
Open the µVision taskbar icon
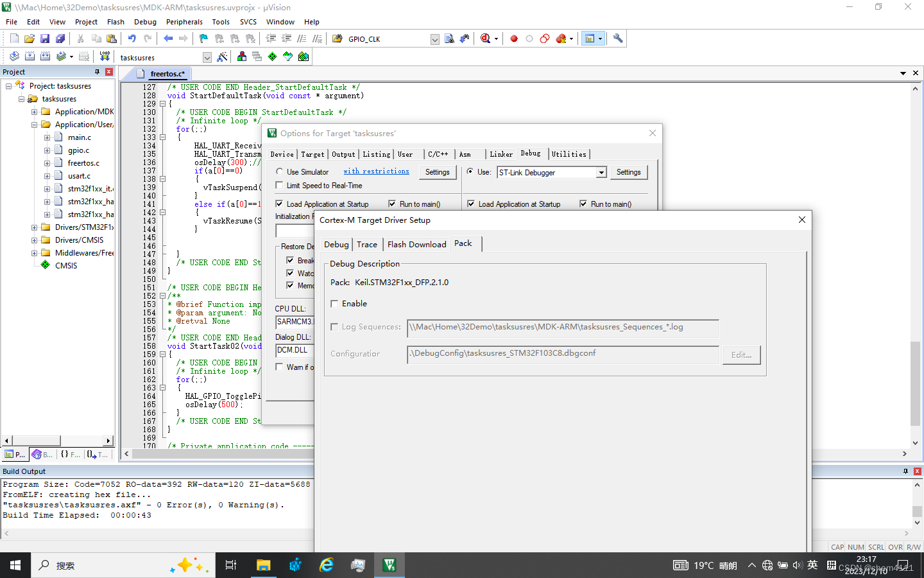point(389,565)
